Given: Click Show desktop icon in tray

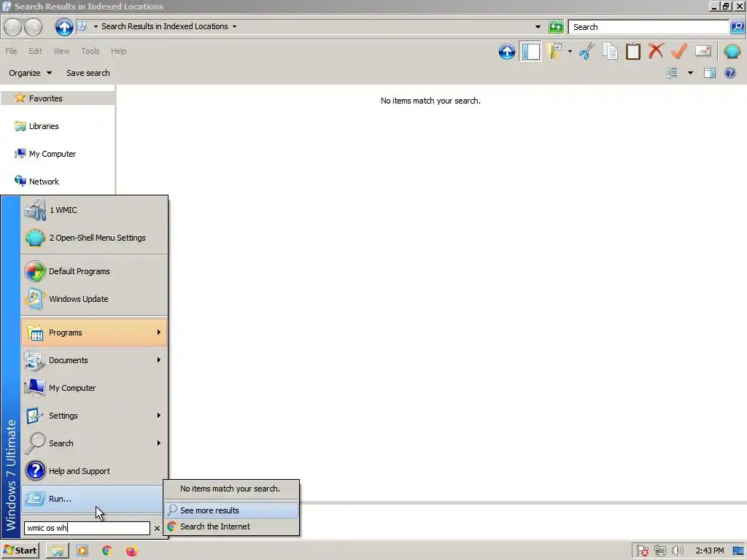Looking at the screenshot, I should click(x=738, y=551).
